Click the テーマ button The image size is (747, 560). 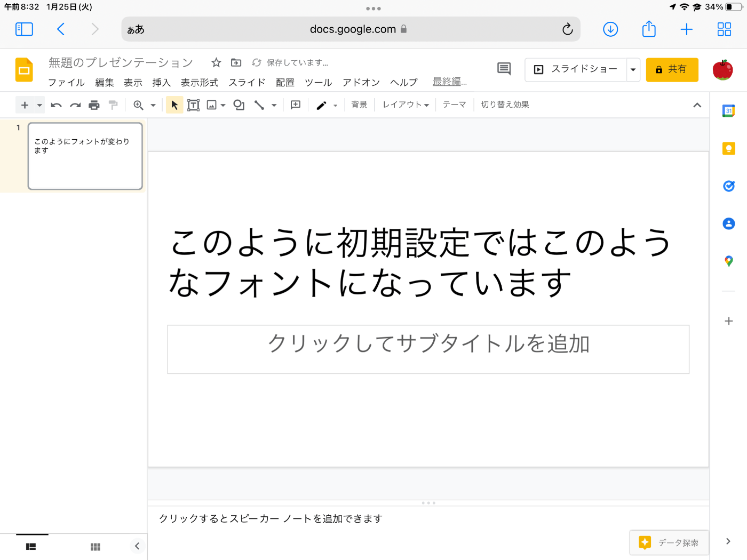(x=455, y=105)
